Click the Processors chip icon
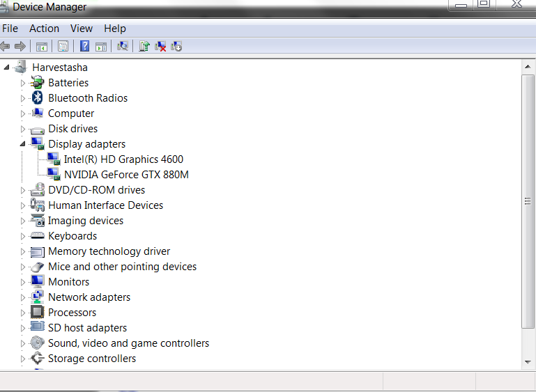 tap(37, 312)
